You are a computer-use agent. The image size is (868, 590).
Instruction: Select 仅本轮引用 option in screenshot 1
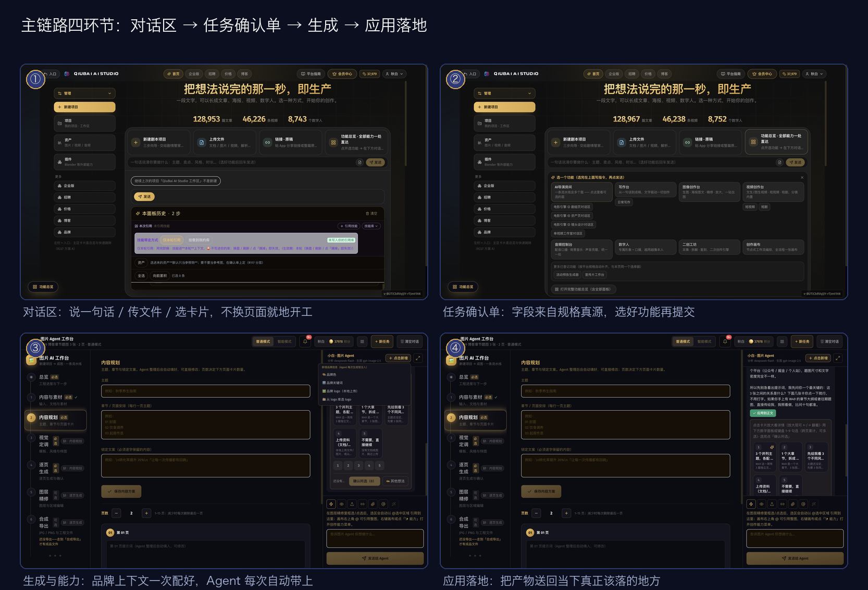coord(172,240)
